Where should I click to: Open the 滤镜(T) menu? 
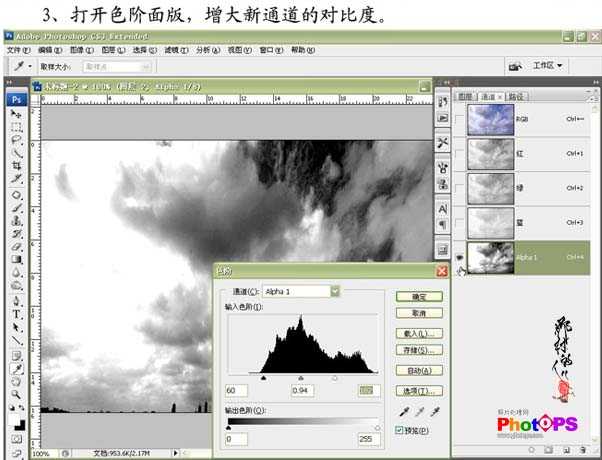[176, 50]
